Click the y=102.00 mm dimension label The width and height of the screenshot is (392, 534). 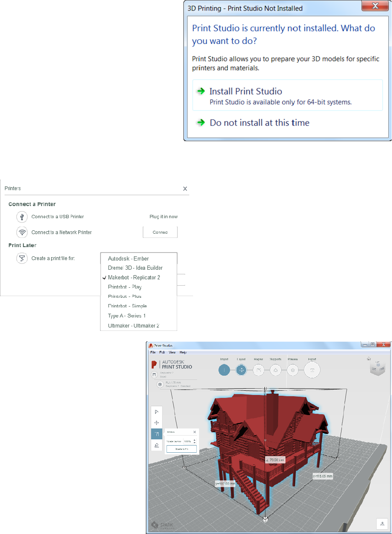point(225,483)
